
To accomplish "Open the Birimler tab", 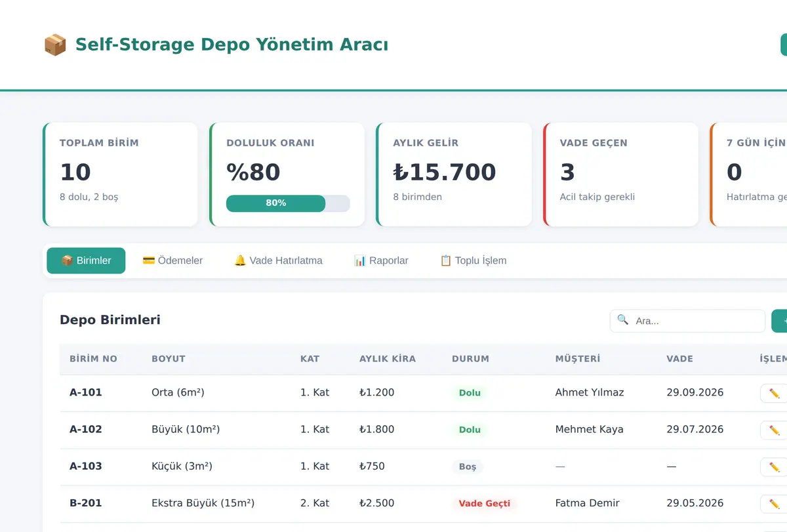I will pos(86,260).
